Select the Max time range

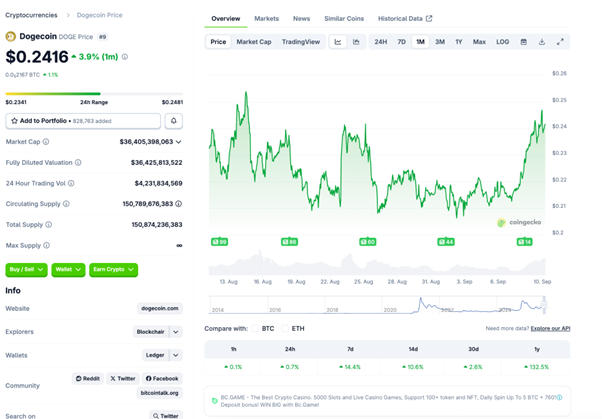479,42
